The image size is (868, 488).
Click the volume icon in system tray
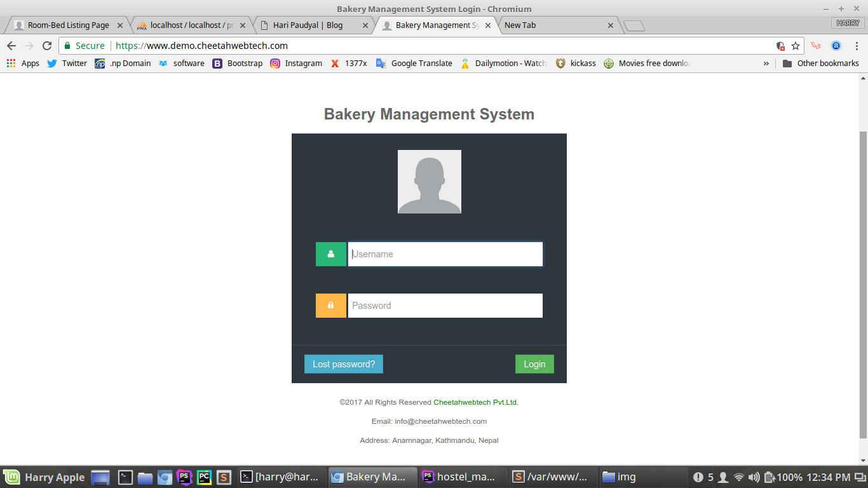pos(754,477)
